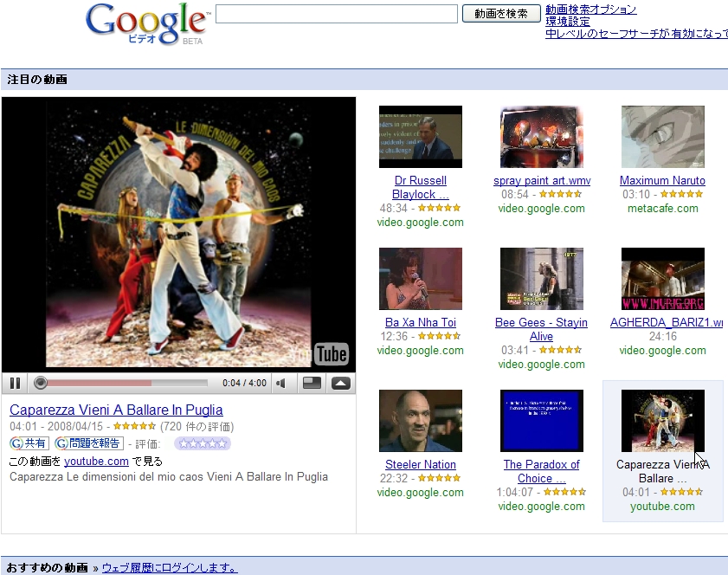728x575 pixels.
Task: Click the 720 件の評価 rating count
Action: tap(196, 426)
